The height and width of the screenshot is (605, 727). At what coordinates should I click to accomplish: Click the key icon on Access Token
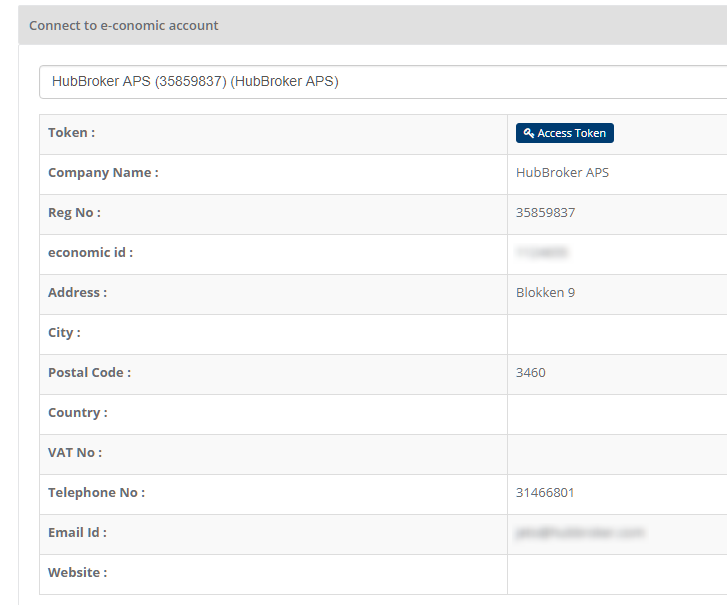coord(529,133)
